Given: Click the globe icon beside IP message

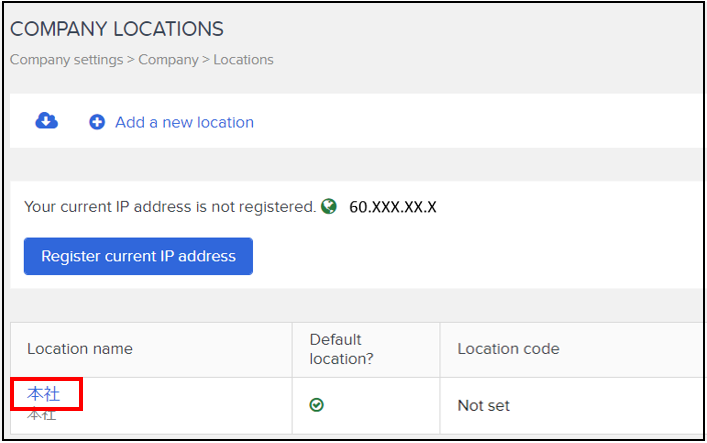Looking at the screenshot, I should (329, 207).
